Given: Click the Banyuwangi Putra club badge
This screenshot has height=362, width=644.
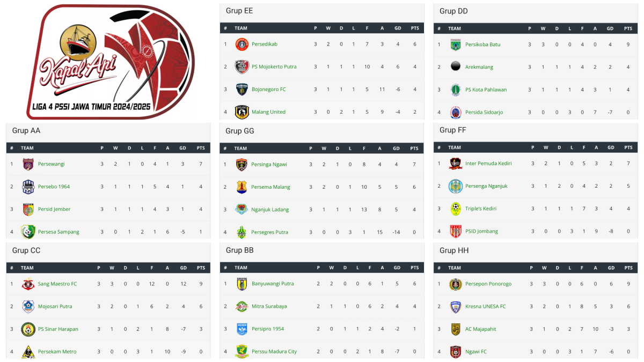Looking at the screenshot, I should pyautogui.click(x=243, y=284).
